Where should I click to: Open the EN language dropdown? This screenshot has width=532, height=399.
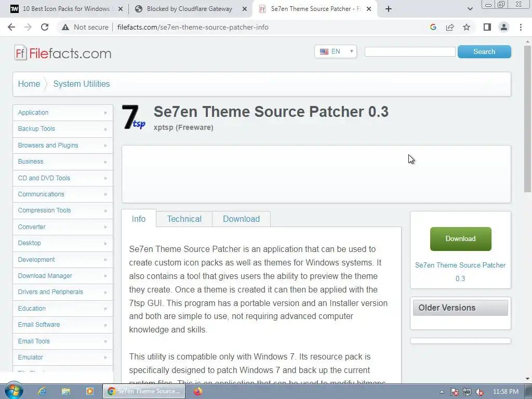pos(336,51)
